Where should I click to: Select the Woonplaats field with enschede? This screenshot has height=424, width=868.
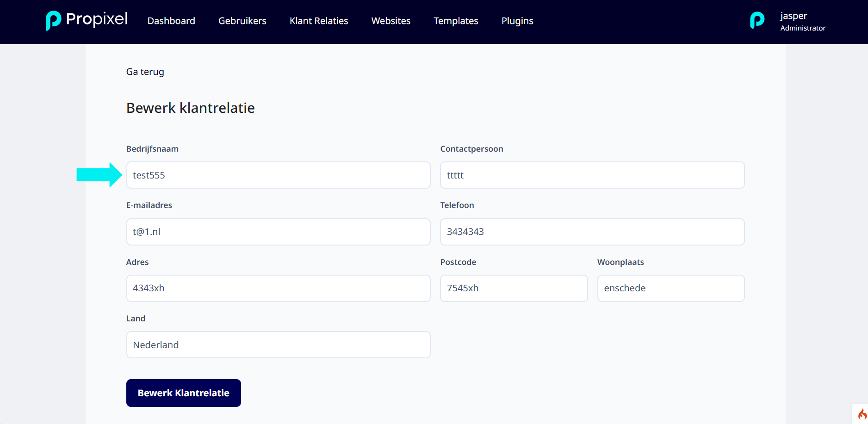tap(671, 288)
